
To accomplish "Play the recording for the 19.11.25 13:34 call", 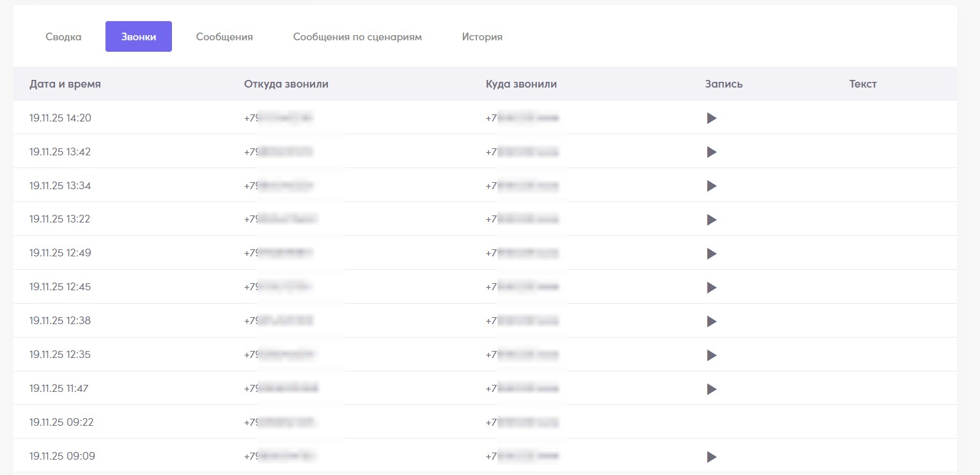I will point(712,186).
